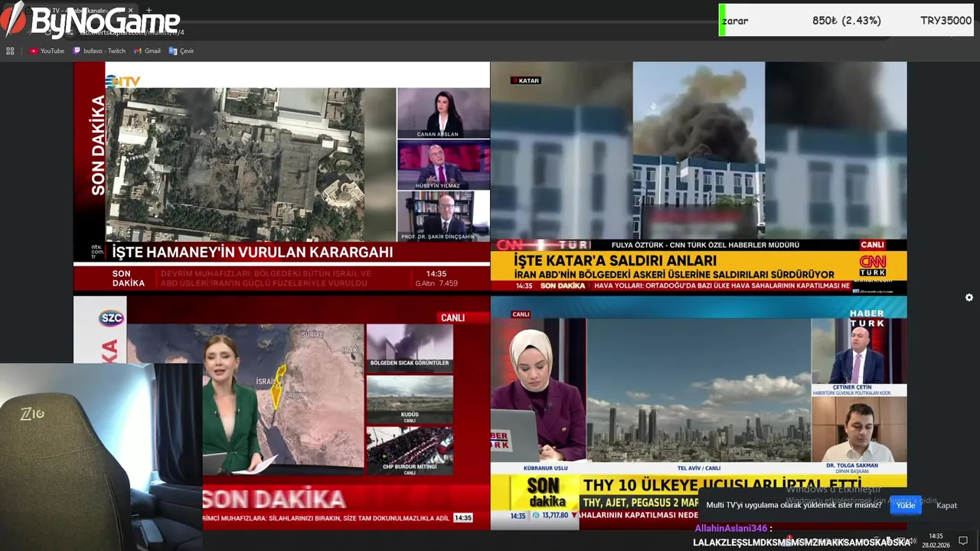Image resolution: width=980 pixels, height=551 pixels.
Task: Open the Çevir translate bookmark
Action: click(181, 51)
